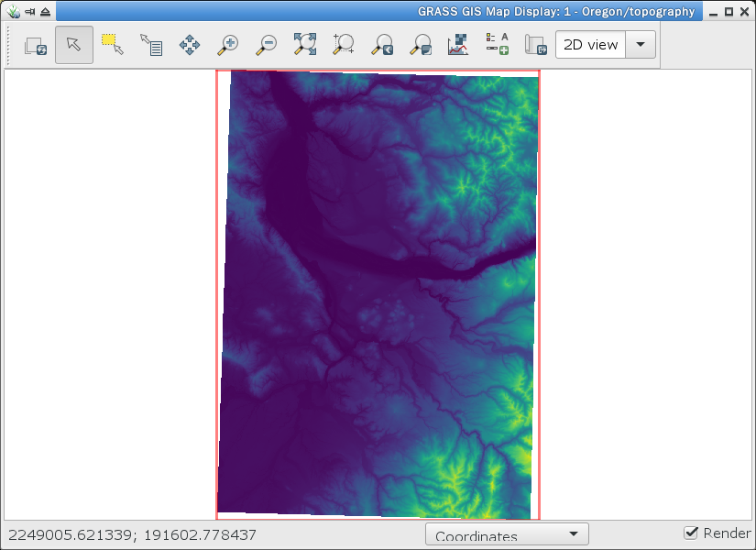Save display to file icon
The image size is (756, 550).
pos(536,45)
